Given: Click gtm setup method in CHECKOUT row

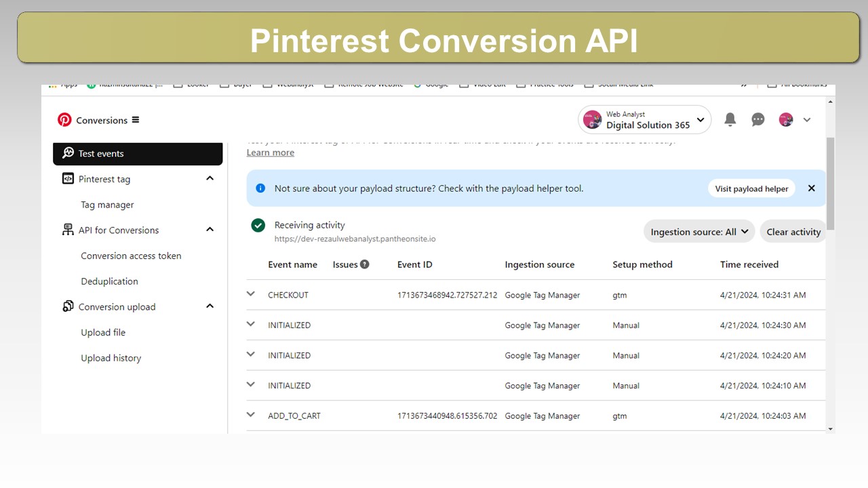Looking at the screenshot, I should pos(620,296).
